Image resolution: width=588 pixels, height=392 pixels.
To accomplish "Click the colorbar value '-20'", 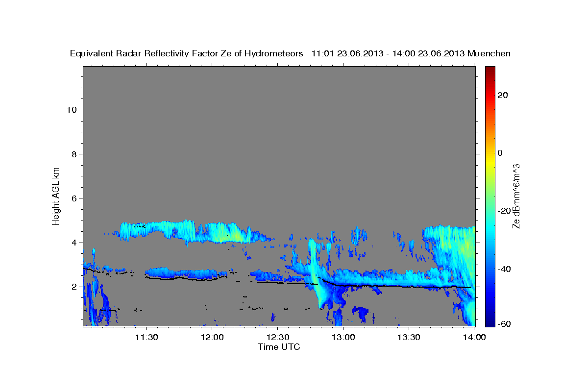I will tap(504, 211).
